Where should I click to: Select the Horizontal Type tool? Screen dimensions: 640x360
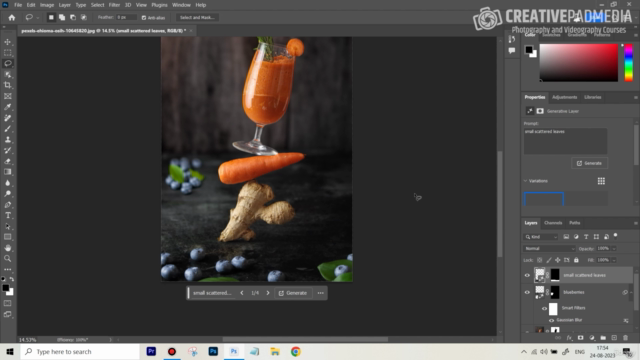[x=7, y=215]
